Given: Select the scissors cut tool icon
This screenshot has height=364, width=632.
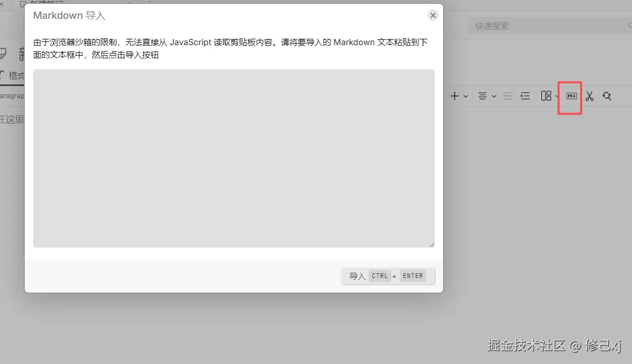Looking at the screenshot, I should click(589, 96).
